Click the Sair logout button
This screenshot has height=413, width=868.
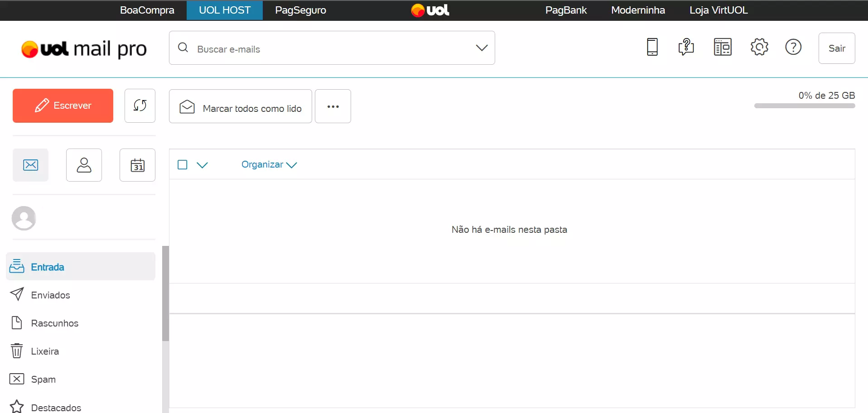837,48
